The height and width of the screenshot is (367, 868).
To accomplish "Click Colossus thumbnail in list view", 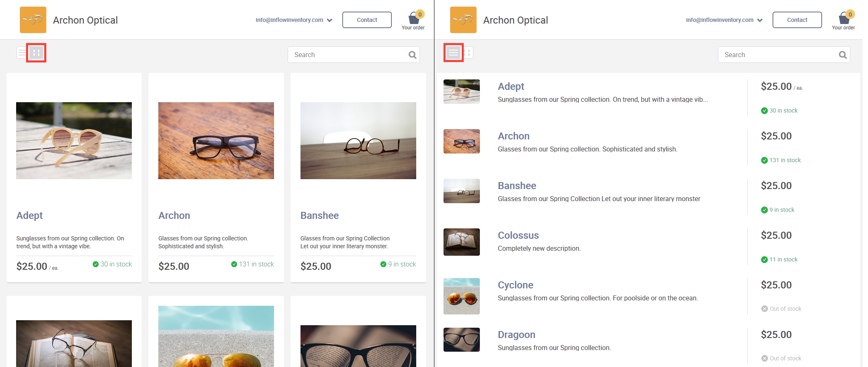I will 462,242.
